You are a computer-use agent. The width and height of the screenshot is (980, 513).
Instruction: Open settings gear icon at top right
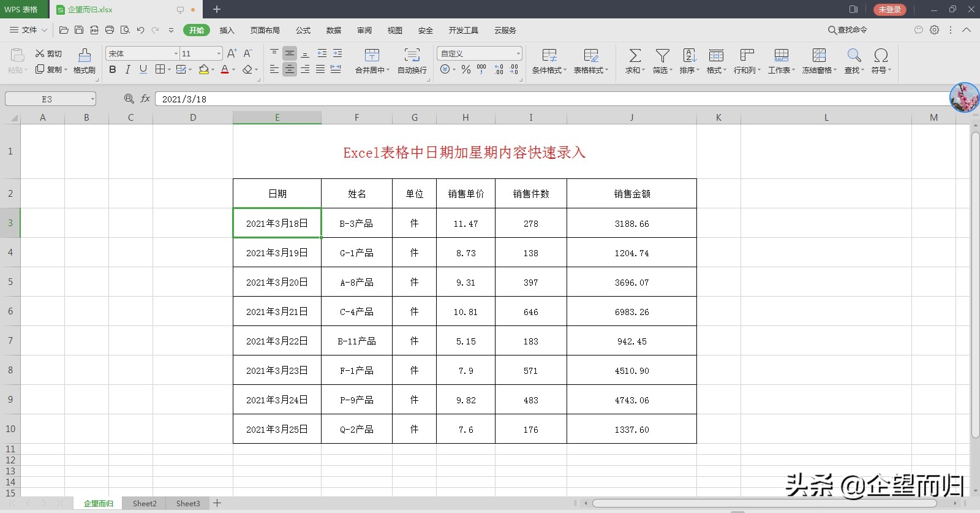pos(935,29)
